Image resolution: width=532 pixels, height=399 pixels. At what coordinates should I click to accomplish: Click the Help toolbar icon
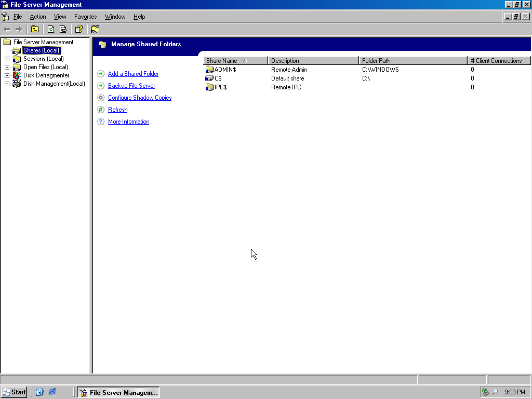point(78,29)
